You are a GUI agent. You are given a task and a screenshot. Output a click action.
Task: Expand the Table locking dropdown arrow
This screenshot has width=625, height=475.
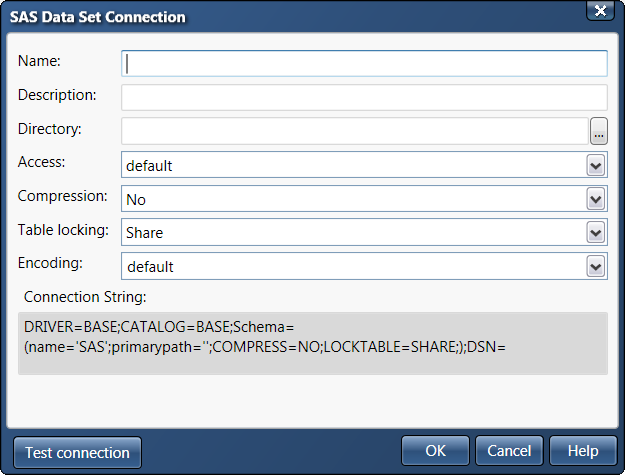tap(596, 233)
